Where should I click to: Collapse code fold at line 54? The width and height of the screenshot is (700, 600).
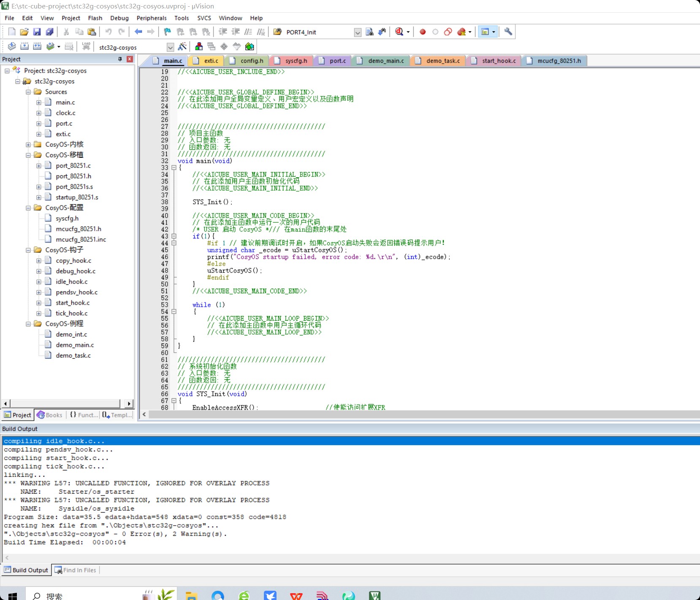pos(174,311)
